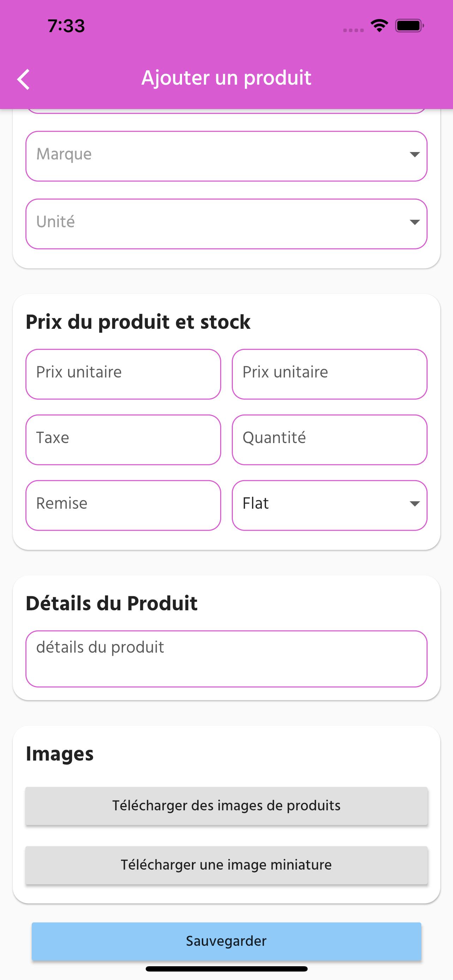Click the Remise input field
This screenshot has height=980, width=453.
coord(123,505)
